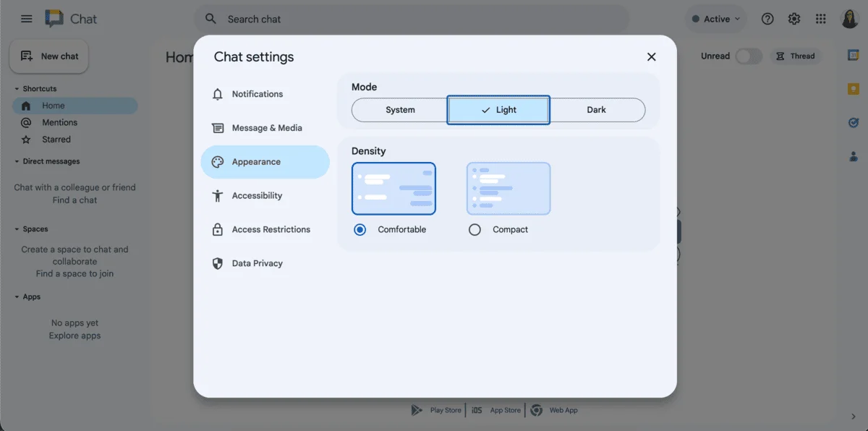Toggle the Unread filter switch
Image resolution: width=868 pixels, height=431 pixels.
point(749,56)
